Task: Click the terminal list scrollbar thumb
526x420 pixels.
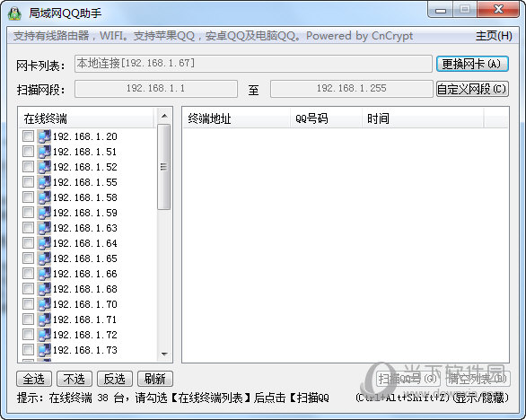Action: pos(163,167)
